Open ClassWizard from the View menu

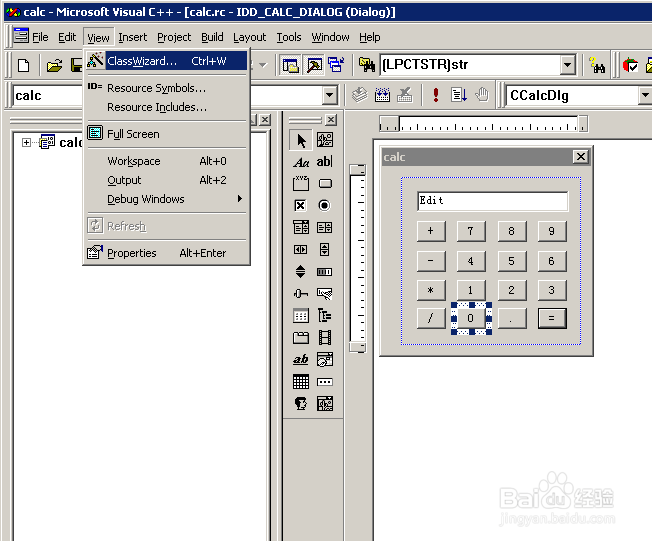[x=166, y=61]
